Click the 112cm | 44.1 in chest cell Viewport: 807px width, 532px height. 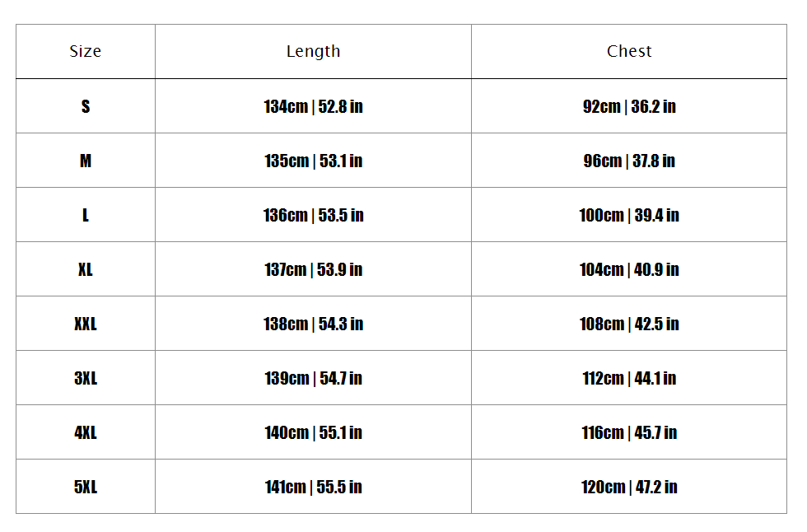click(629, 378)
